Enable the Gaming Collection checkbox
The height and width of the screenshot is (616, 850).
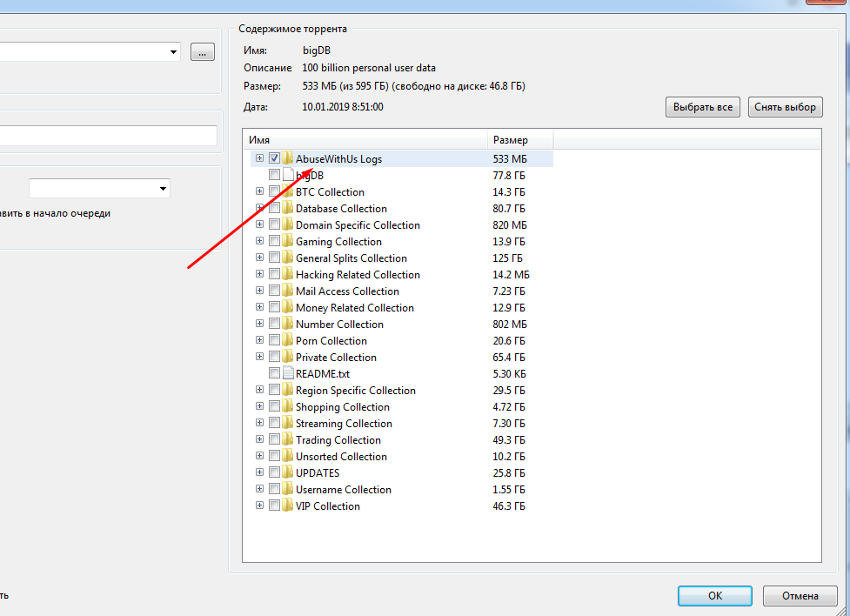point(274,242)
